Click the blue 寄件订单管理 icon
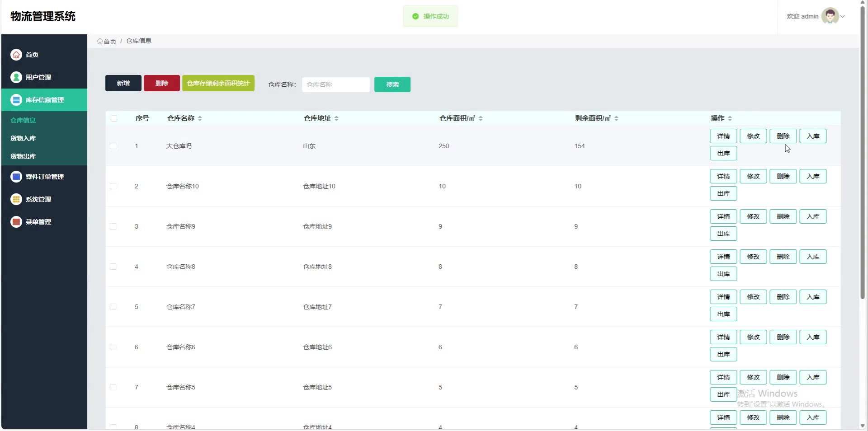Screen dimensions: 868x431 click(x=16, y=177)
